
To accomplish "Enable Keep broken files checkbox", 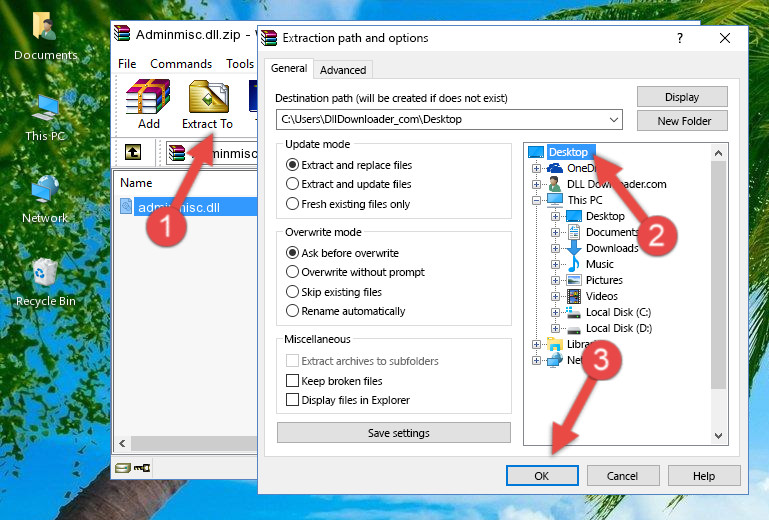I will 292,381.
